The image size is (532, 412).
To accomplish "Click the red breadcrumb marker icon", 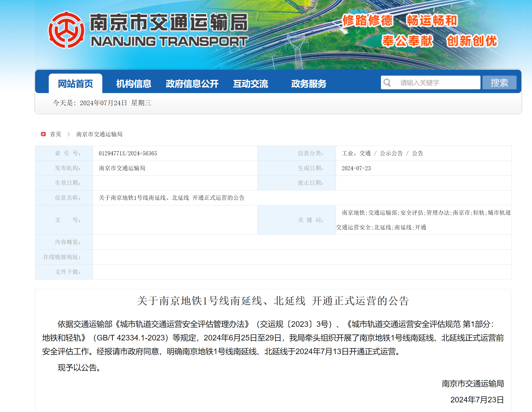I will coord(43,134).
